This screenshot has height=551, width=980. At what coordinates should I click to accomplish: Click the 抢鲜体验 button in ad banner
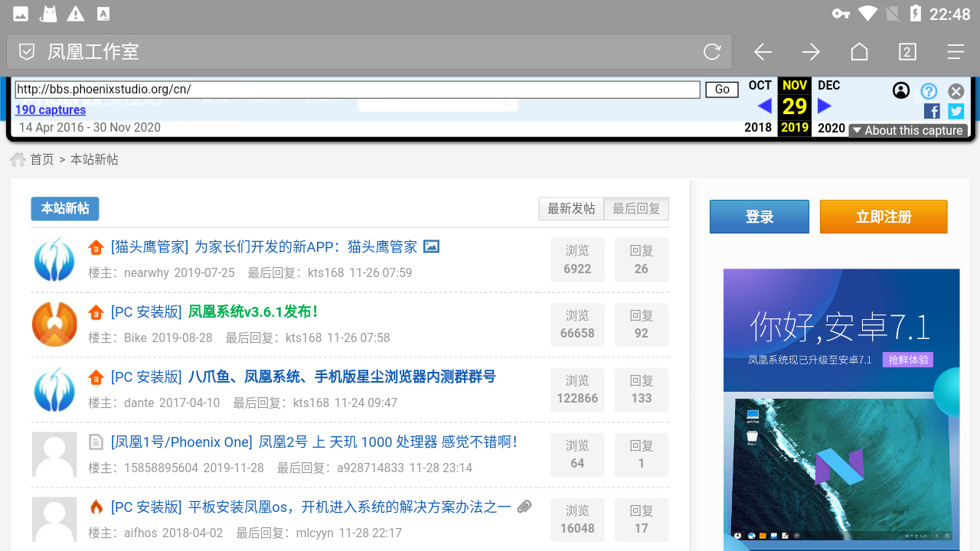click(x=908, y=360)
